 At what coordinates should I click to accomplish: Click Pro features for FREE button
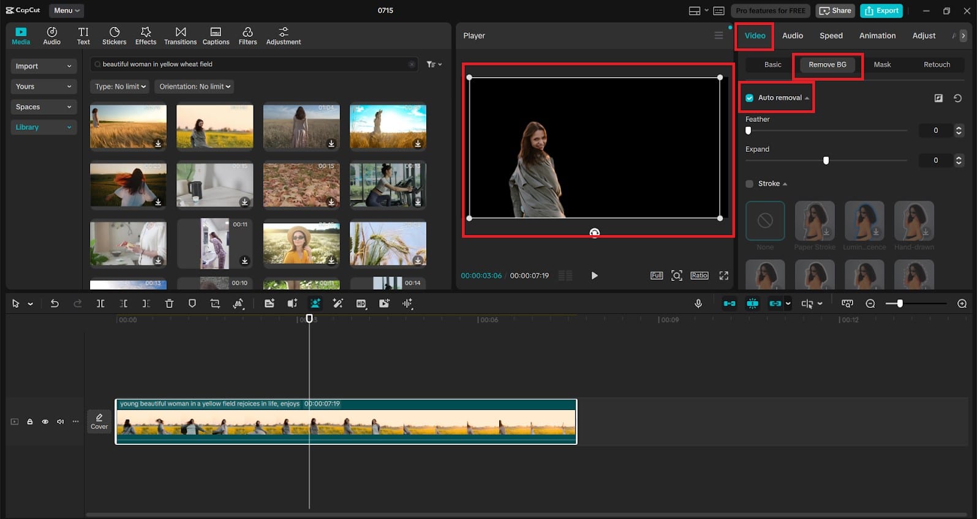pyautogui.click(x=771, y=10)
